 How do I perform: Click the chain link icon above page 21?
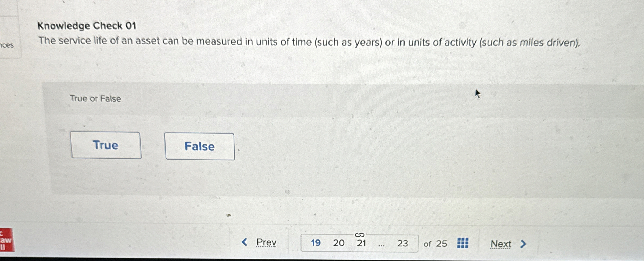359,235
